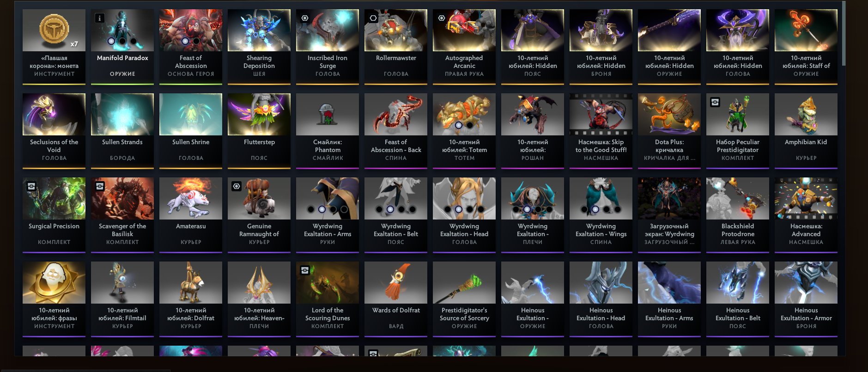The width and height of the screenshot is (868, 372).
Task: Open the «Павшая корона»: монета item
Action: [54, 47]
